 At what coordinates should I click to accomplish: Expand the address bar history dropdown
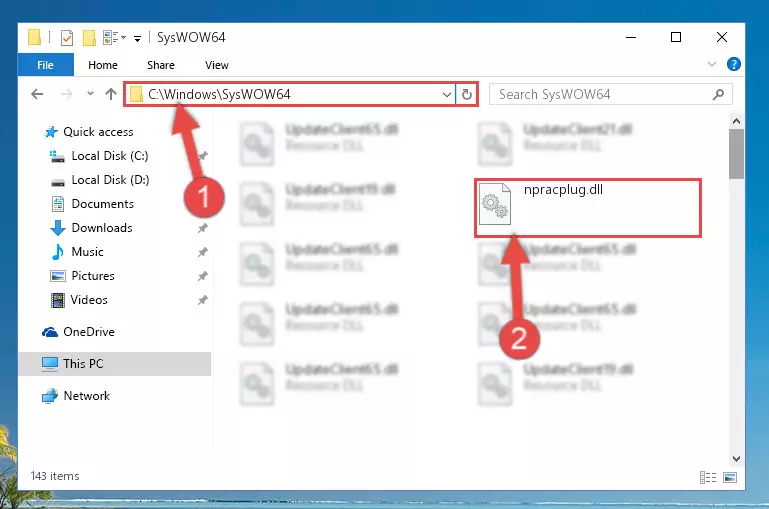click(446, 94)
